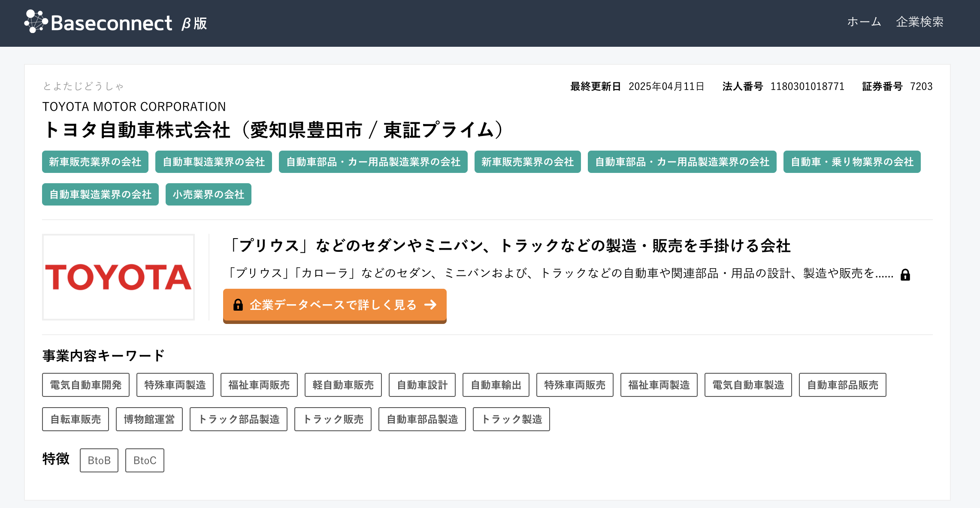Click the 福祉車両販売 keyword

tap(259, 385)
